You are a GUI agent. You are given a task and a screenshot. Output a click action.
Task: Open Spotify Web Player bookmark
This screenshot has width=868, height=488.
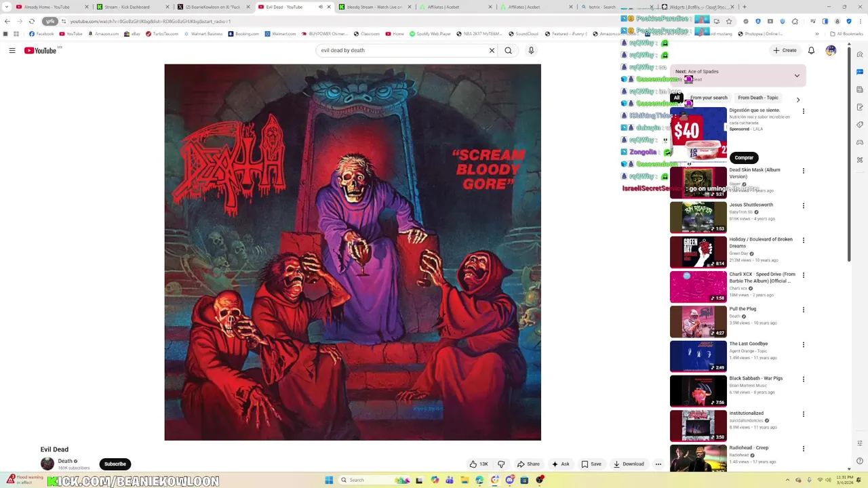coord(431,34)
